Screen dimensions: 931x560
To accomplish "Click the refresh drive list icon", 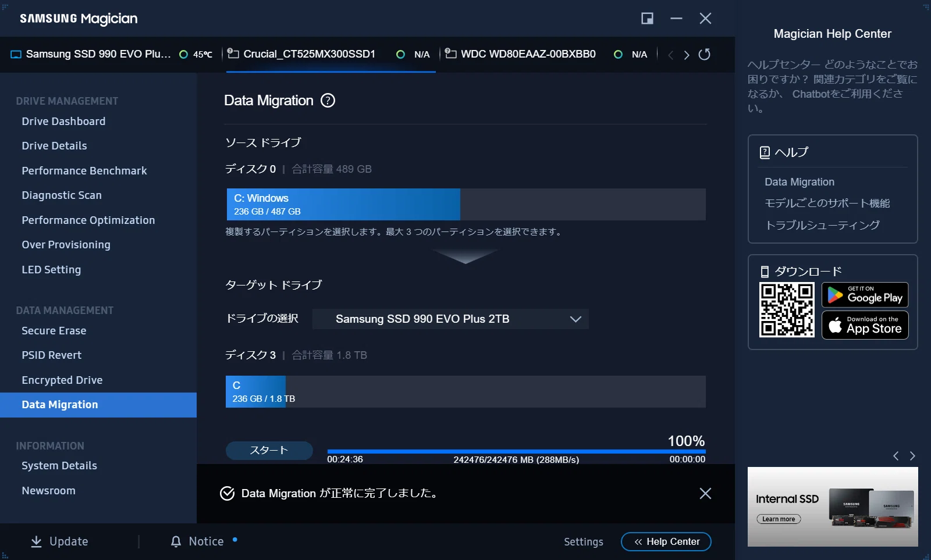I will pos(704,54).
